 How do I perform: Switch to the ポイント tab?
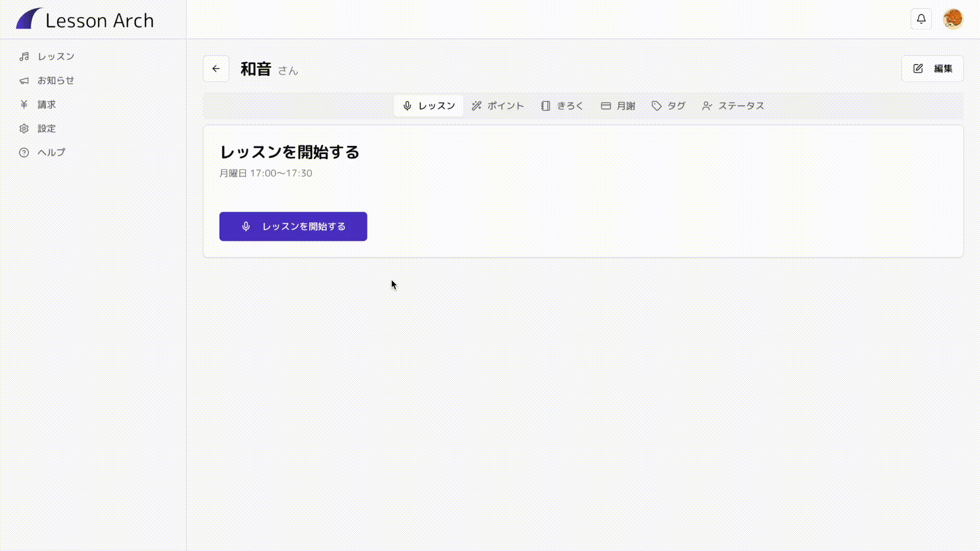point(498,106)
